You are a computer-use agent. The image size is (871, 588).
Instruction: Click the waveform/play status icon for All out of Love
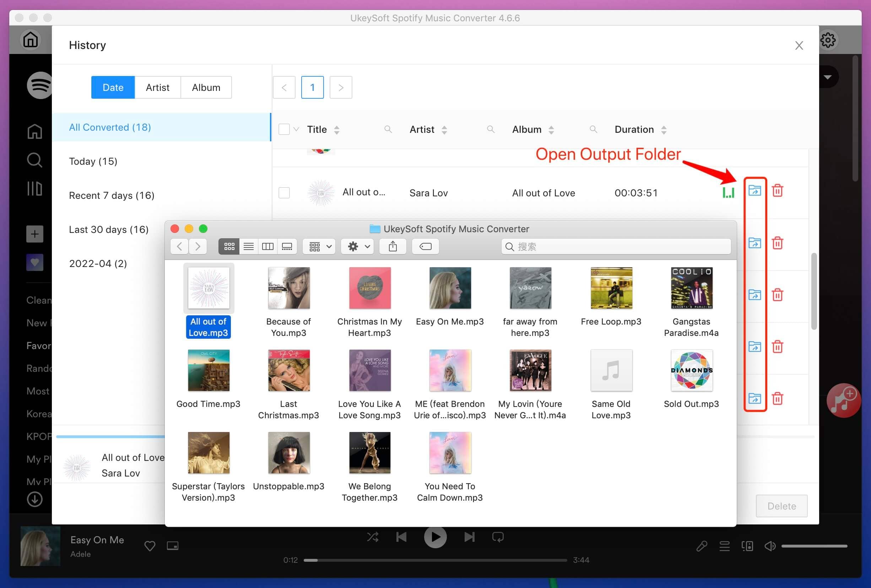coord(727,192)
